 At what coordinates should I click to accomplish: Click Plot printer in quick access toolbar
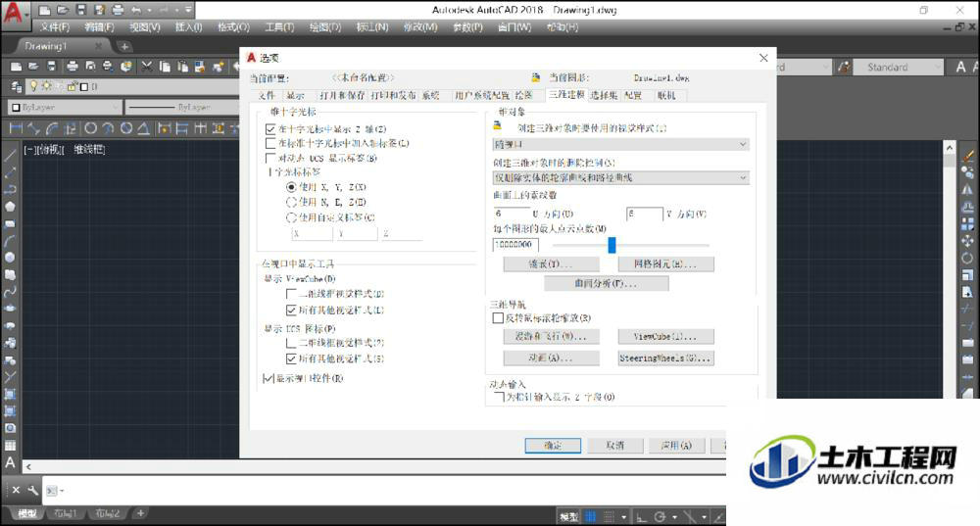coord(118,10)
